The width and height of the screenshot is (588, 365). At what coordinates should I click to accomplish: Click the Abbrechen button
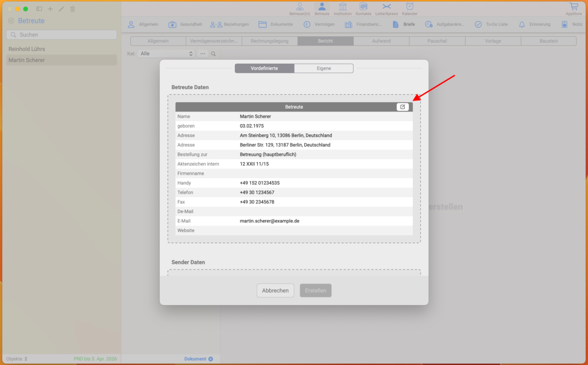click(275, 290)
